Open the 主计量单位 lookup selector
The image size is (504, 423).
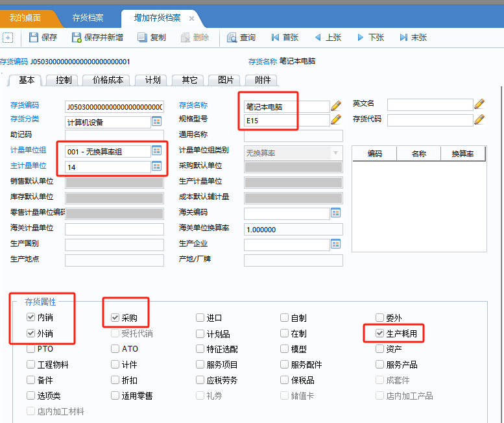coord(156,167)
